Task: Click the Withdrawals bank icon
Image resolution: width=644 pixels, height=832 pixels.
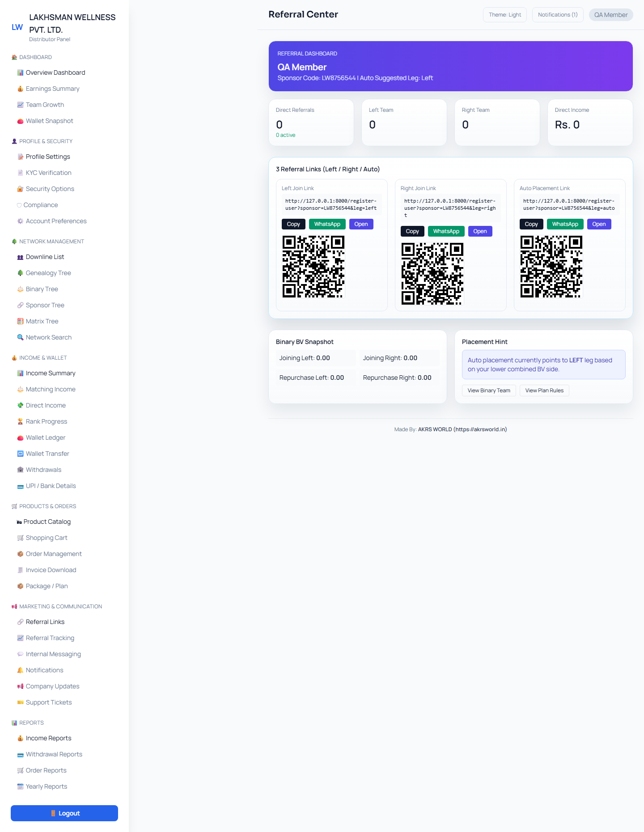Action: tap(20, 470)
